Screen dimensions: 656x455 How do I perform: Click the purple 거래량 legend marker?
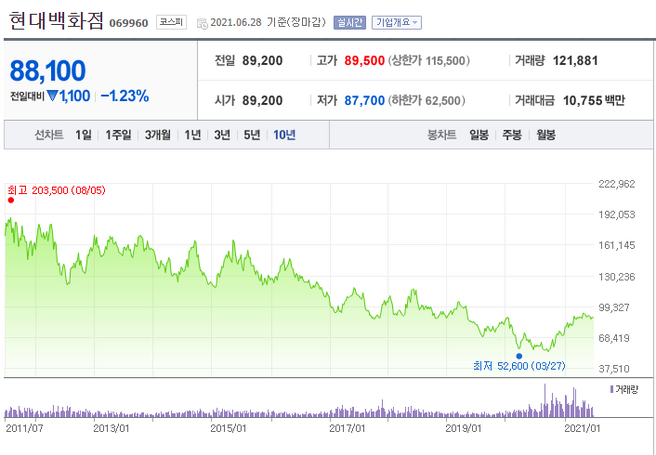(612, 390)
